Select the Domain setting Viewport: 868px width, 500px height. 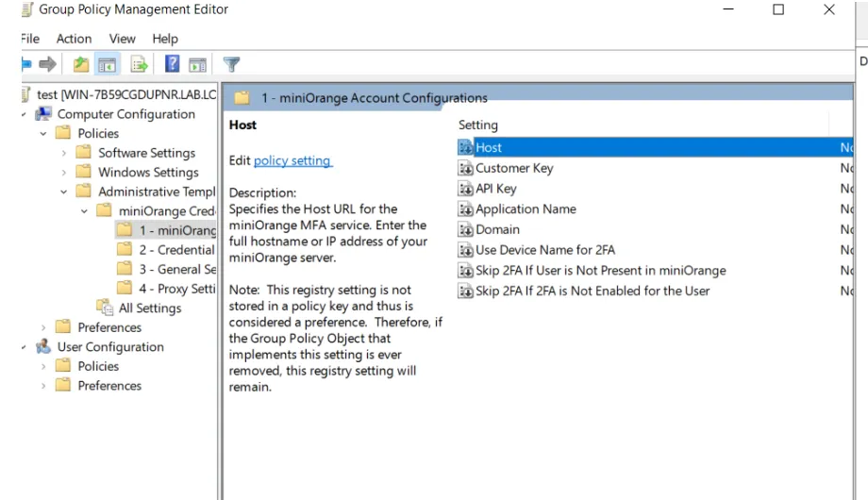pos(497,229)
